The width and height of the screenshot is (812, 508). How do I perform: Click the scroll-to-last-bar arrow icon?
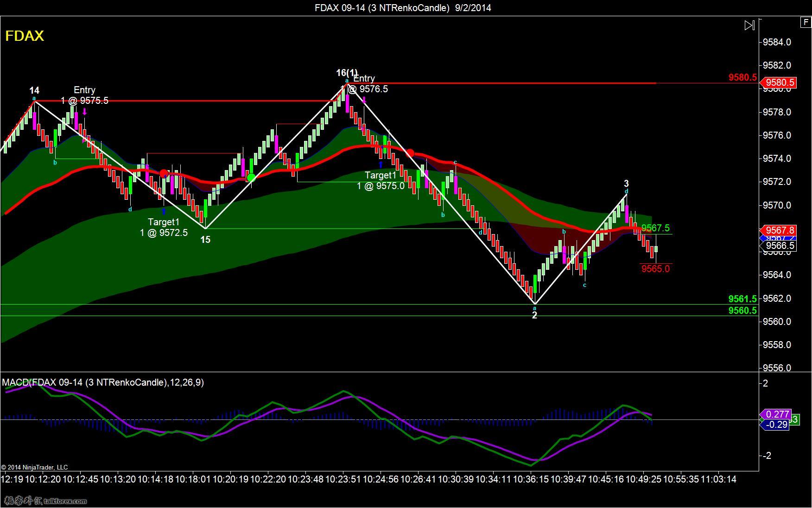pos(749,25)
